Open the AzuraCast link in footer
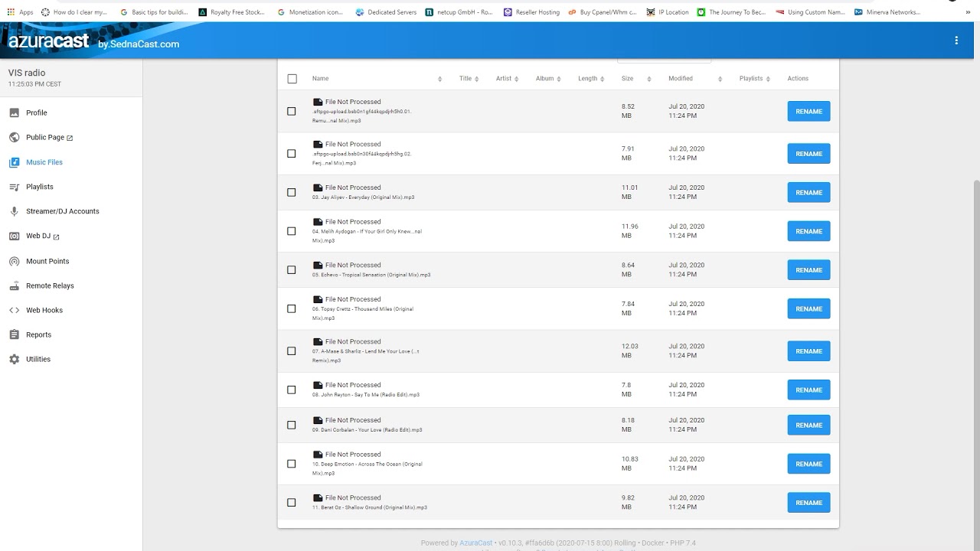Image resolution: width=980 pixels, height=551 pixels. [475, 543]
